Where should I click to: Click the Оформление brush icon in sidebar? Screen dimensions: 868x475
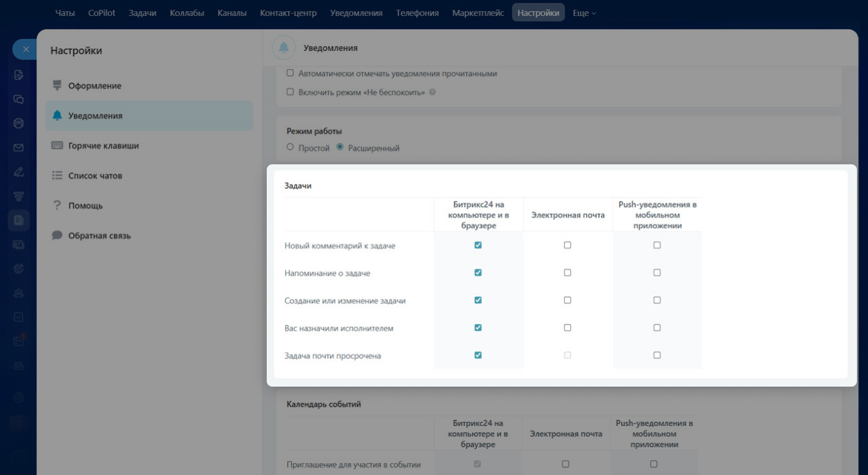[57, 86]
